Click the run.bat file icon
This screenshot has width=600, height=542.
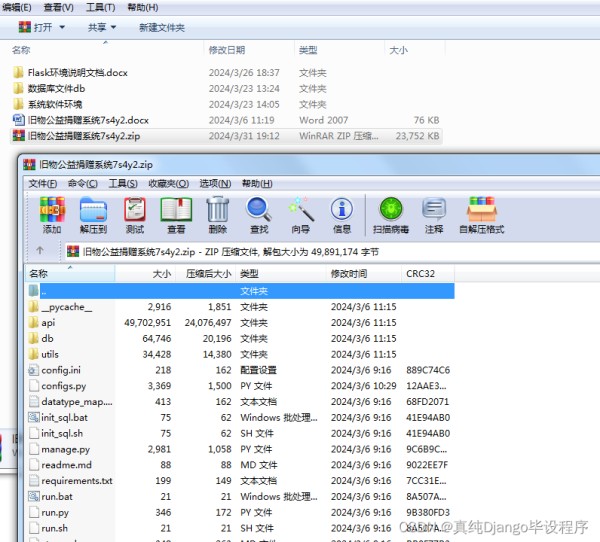pos(34,496)
